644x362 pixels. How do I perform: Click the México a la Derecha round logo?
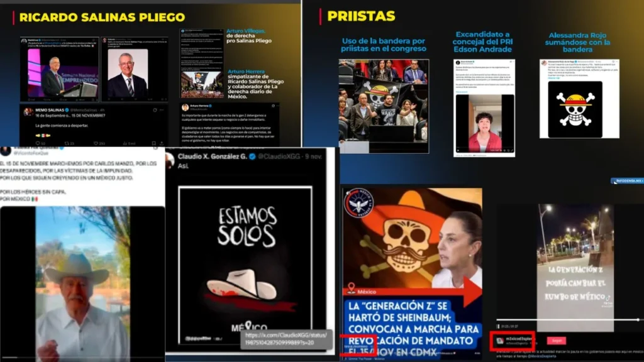359,203
